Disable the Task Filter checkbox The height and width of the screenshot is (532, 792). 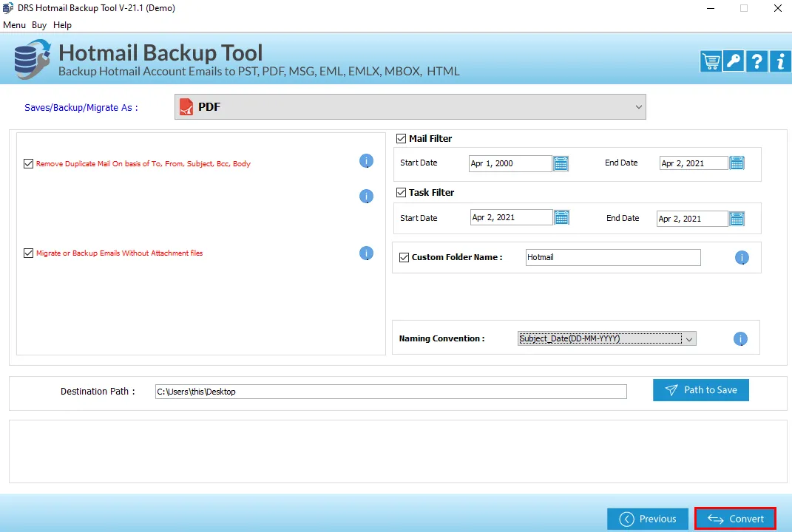(401, 192)
